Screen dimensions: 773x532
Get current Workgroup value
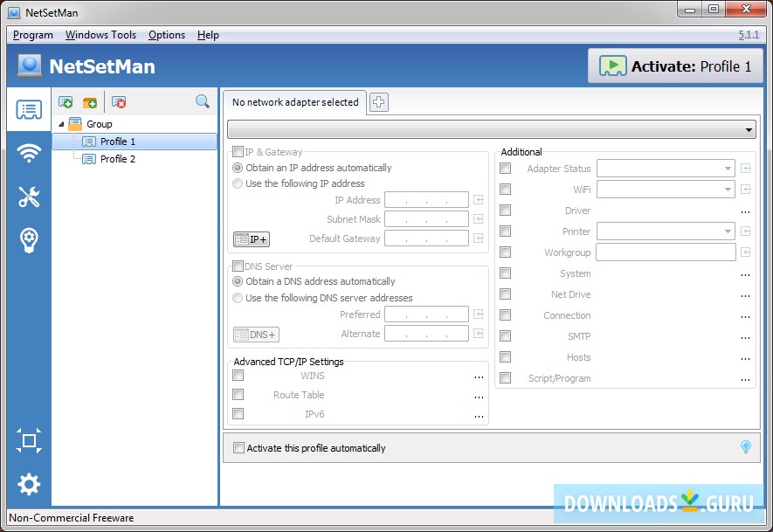pos(745,252)
